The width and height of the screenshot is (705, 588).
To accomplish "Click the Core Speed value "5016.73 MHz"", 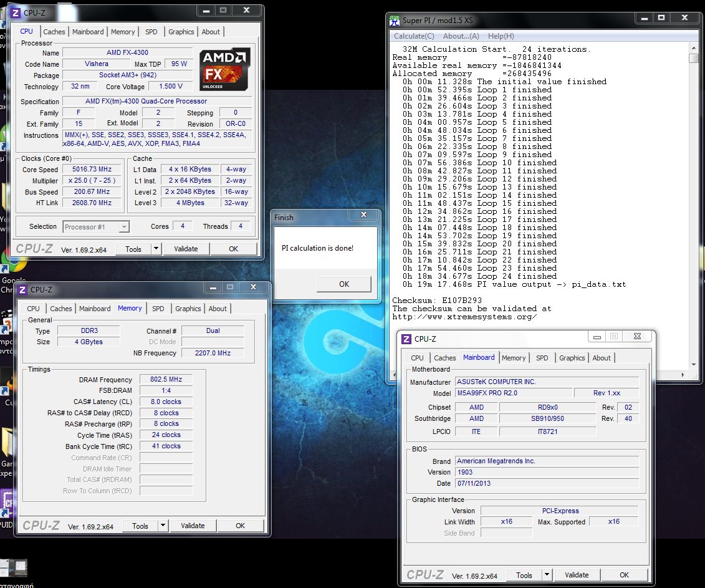I will point(92,169).
